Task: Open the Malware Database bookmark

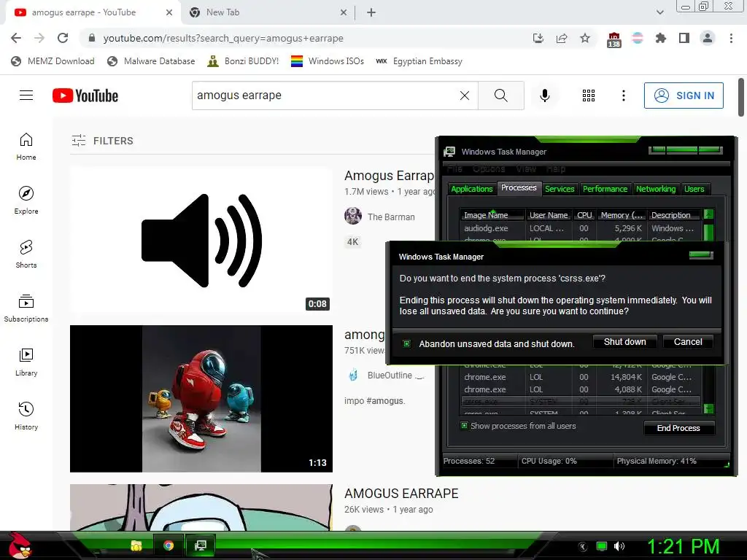Action: 152,61
